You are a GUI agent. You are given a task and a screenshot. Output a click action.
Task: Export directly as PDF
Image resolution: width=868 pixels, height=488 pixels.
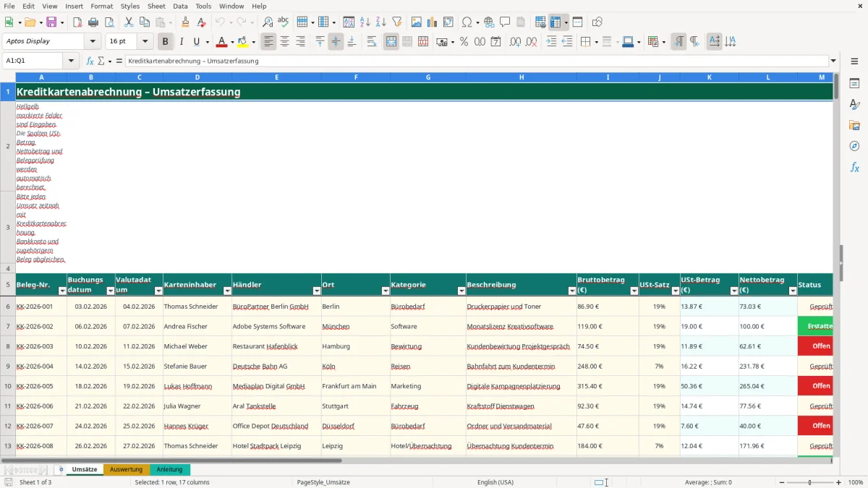click(x=77, y=22)
